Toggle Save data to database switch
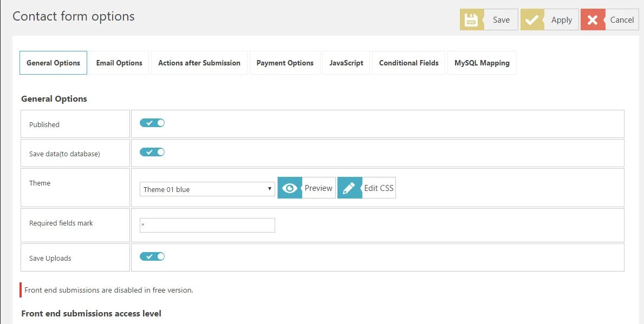644x324 pixels. (x=152, y=152)
